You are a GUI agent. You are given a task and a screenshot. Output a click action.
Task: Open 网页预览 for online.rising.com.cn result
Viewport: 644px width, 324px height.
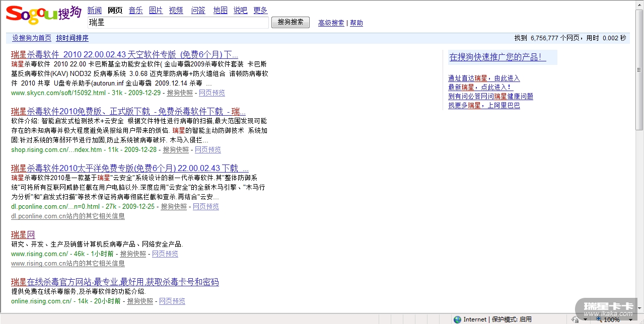[x=172, y=301]
